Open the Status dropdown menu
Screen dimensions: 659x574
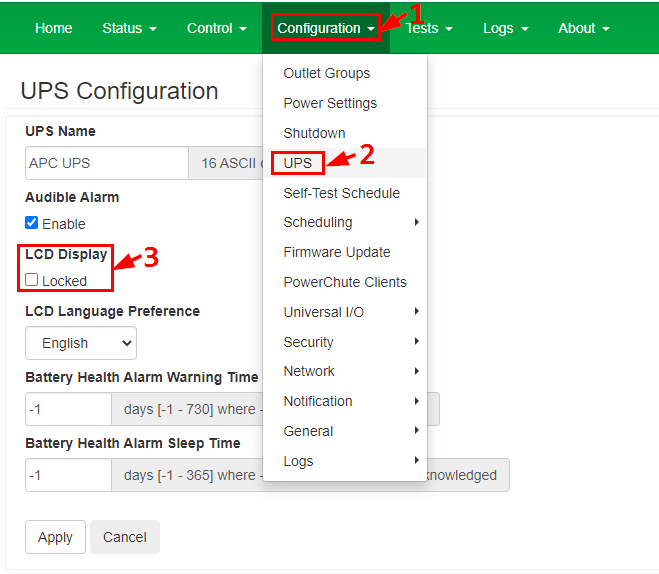pos(129,28)
